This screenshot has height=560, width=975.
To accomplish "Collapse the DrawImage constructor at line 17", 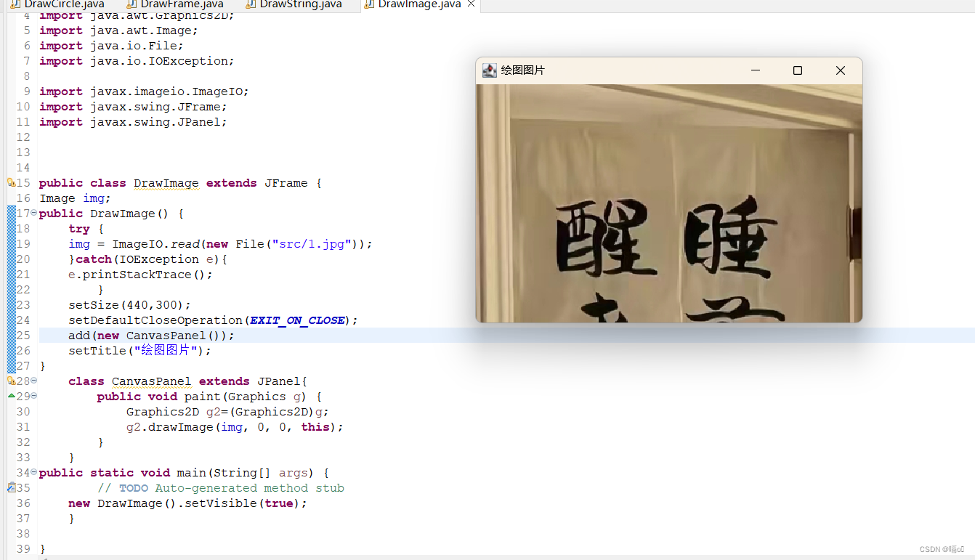I will pyautogui.click(x=34, y=214).
